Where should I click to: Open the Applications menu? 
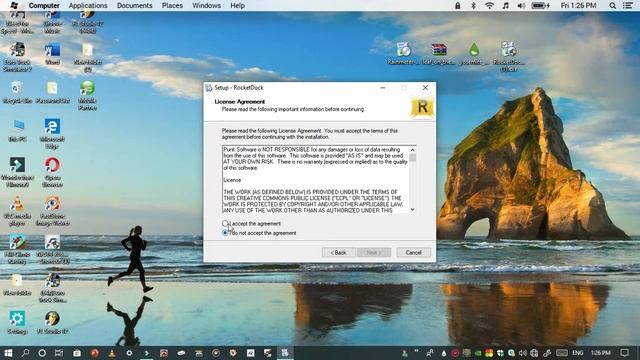[88, 6]
